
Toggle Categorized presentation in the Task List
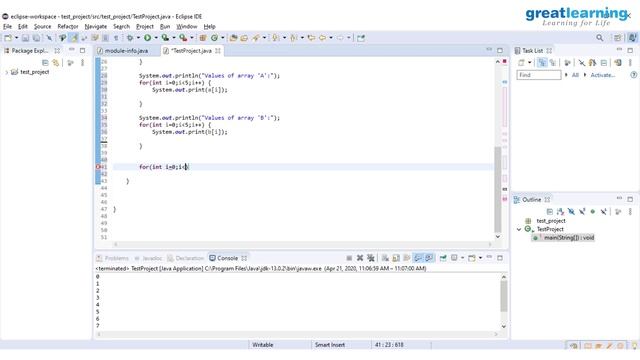click(x=542, y=63)
